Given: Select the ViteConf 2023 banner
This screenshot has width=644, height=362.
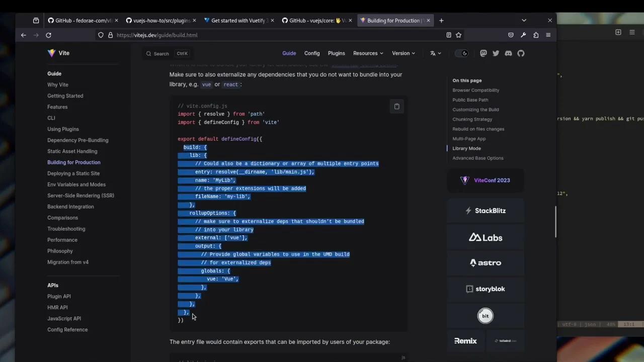Looking at the screenshot, I should point(485,180).
